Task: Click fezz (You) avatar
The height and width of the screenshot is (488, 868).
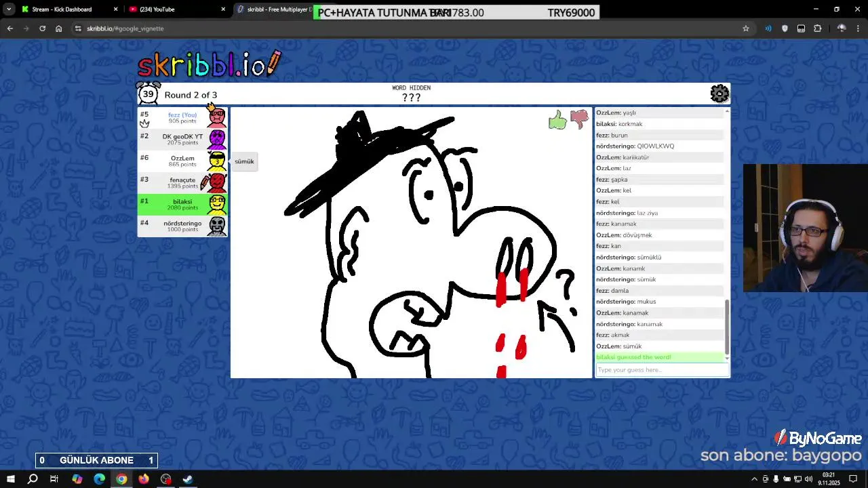Action: click(x=217, y=117)
